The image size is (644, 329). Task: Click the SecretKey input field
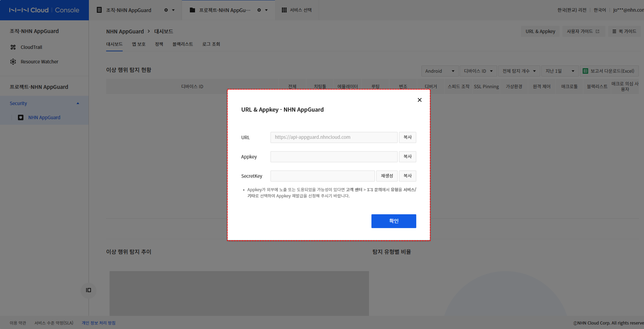coord(323,176)
